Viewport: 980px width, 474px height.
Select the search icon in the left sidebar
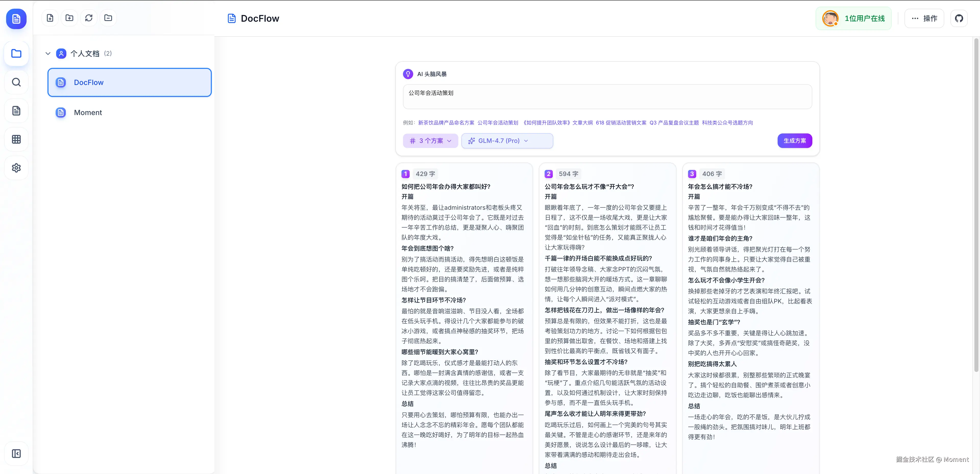pos(16,82)
